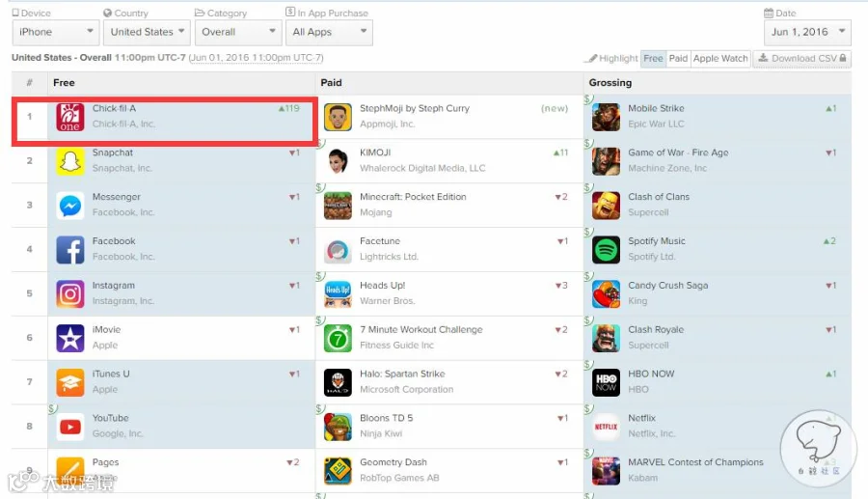868x499 pixels.
Task: Open the HBO NOW icon
Action: [x=606, y=383]
